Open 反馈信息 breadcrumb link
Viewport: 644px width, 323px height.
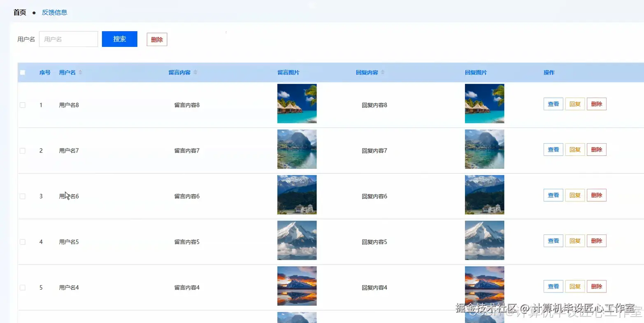pos(54,12)
